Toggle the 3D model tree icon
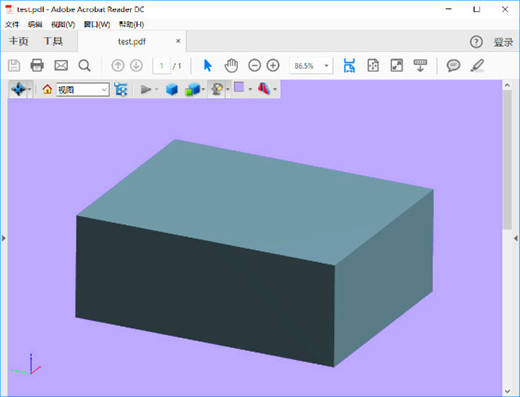 [120, 89]
